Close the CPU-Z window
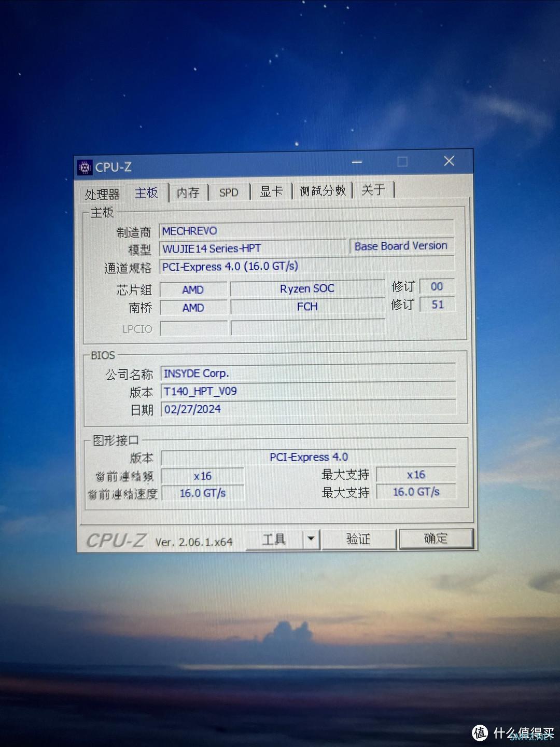This screenshot has height=747, width=560. click(449, 161)
